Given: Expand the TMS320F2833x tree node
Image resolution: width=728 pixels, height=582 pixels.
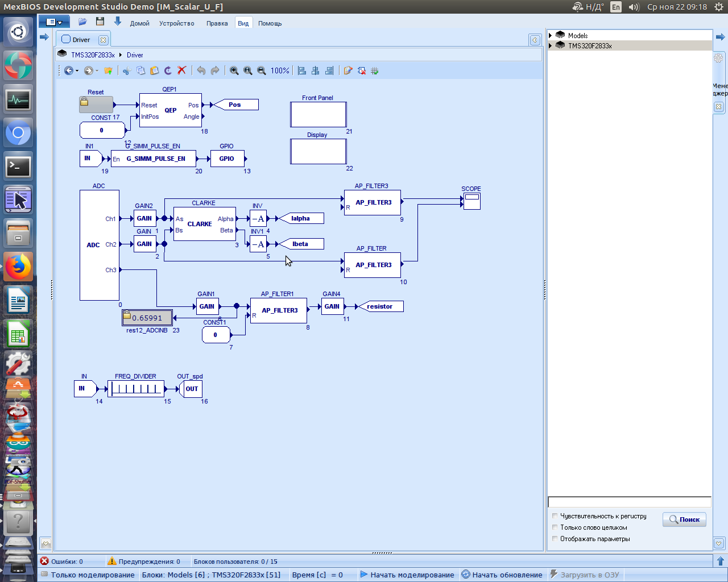Looking at the screenshot, I should point(551,45).
